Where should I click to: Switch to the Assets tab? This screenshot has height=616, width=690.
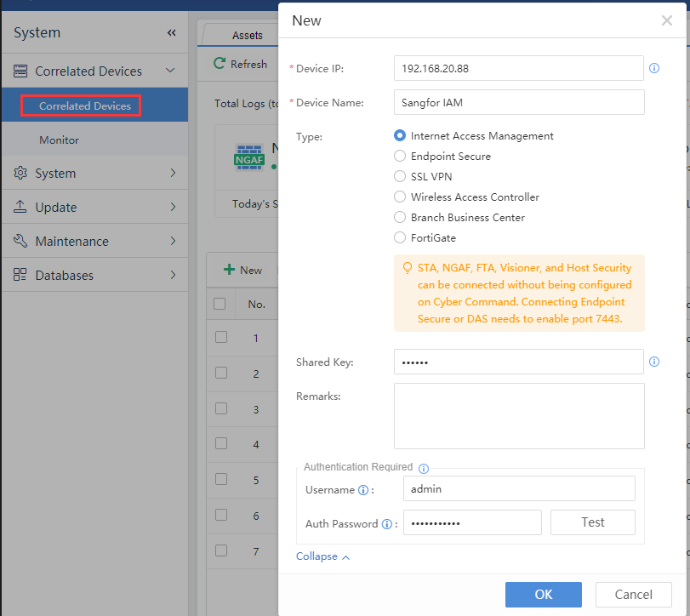click(248, 36)
